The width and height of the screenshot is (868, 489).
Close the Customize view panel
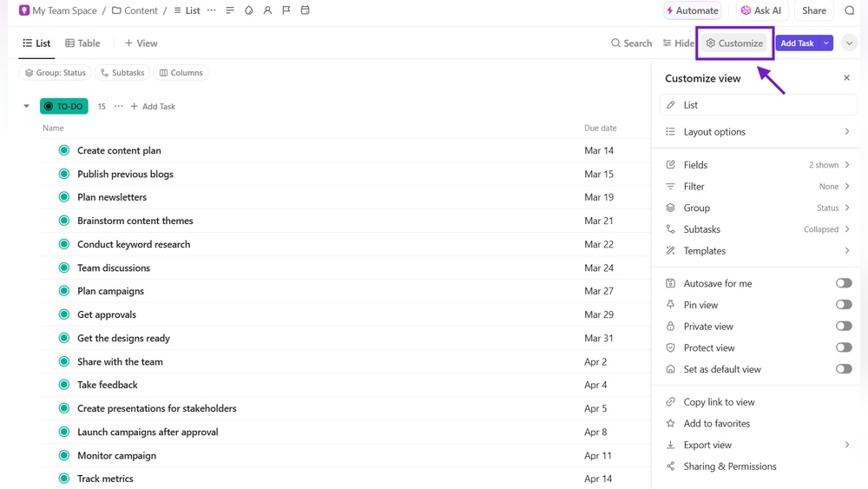(x=846, y=78)
